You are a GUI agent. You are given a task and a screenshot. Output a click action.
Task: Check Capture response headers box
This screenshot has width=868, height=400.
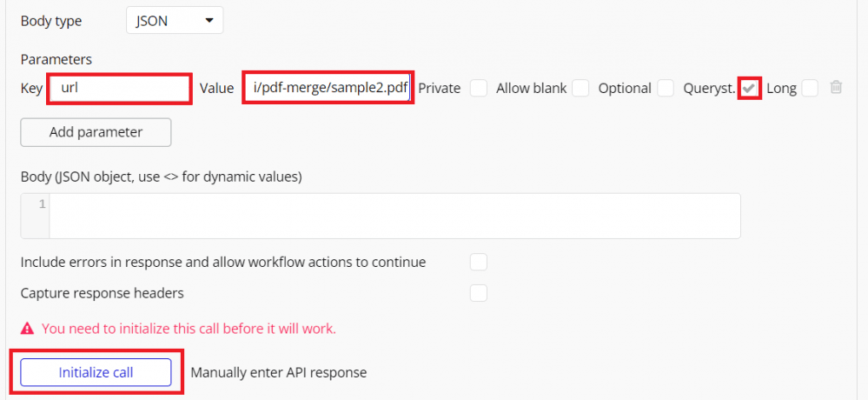478,293
